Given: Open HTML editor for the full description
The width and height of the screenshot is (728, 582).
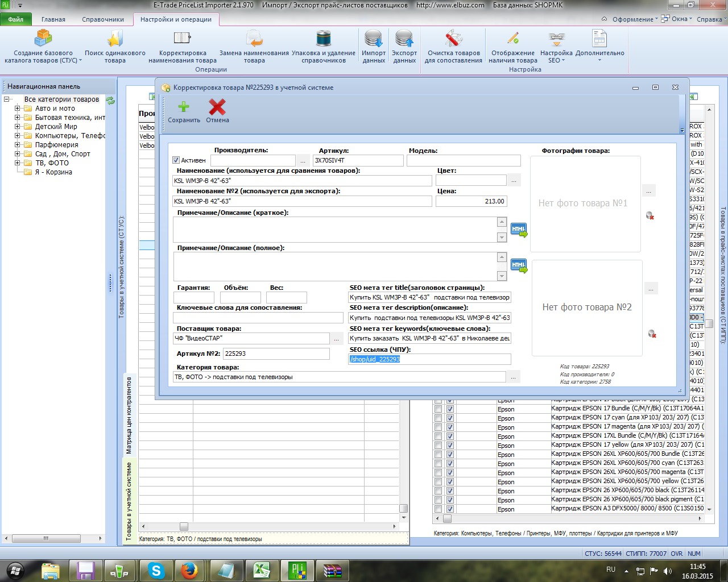Looking at the screenshot, I should [519, 265].
